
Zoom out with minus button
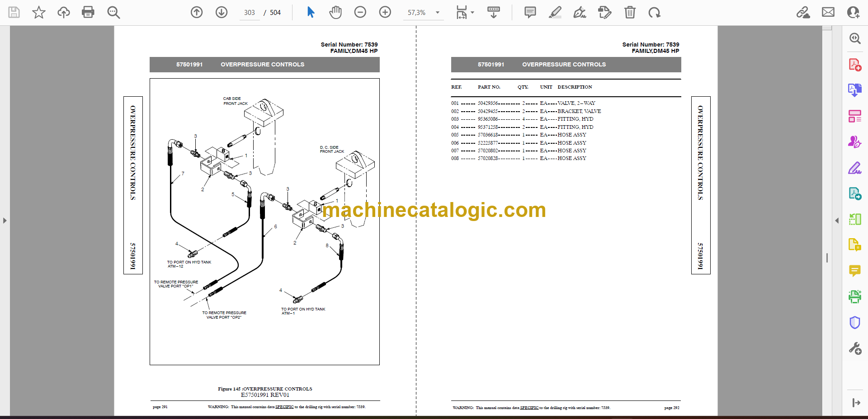(x=360, y=12)
